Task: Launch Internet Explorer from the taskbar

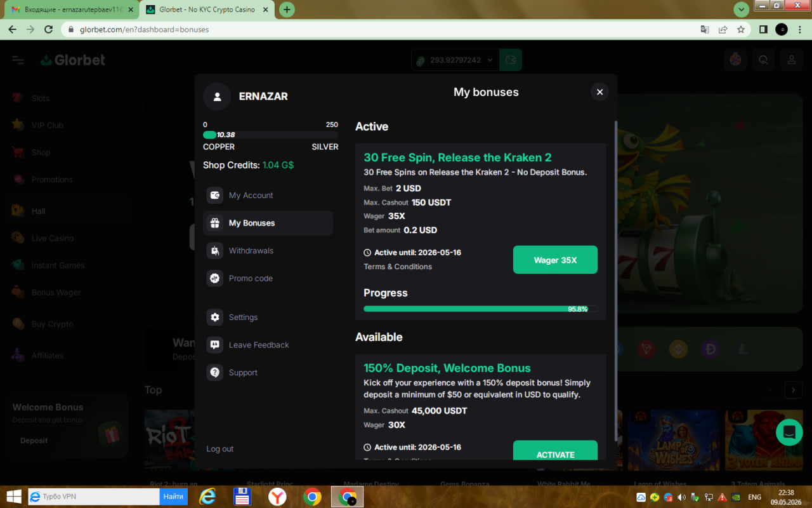Action: [x=207, y=497]
